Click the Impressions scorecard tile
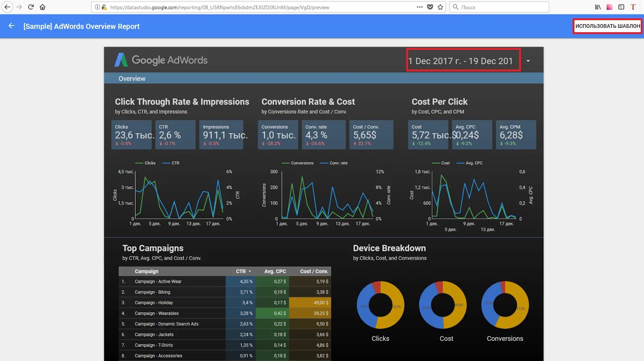Image resolution: width=644 pixels, height=361 pixels. click(x=221, y=135)
